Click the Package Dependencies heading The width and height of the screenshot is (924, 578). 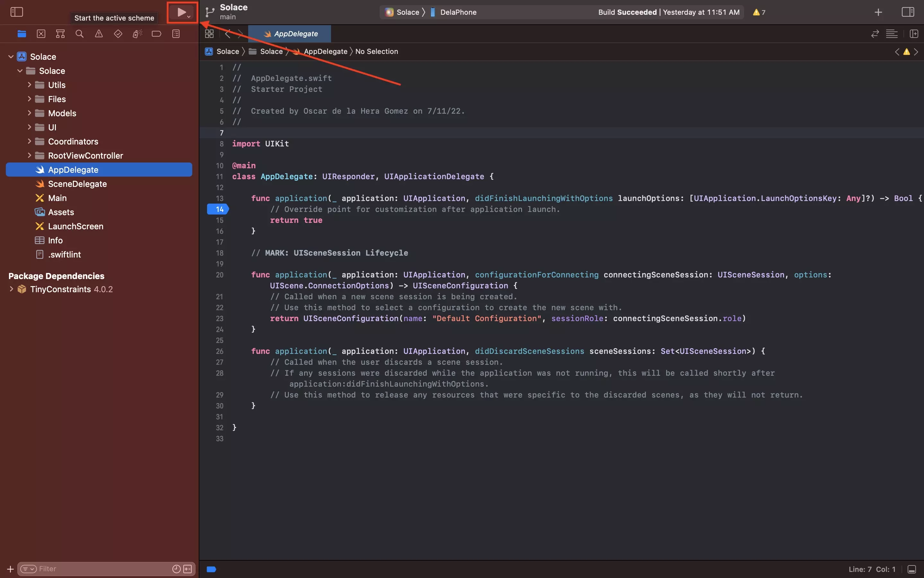pos(57,276)
